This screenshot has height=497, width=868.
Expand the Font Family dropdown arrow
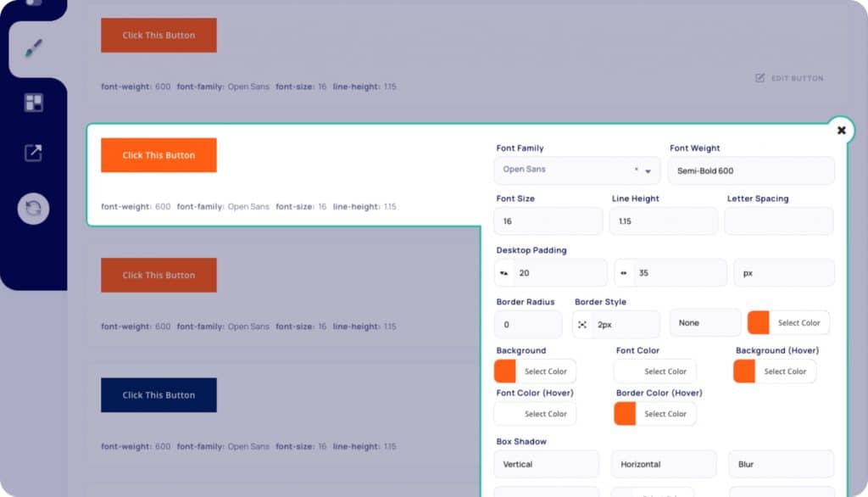648,170
